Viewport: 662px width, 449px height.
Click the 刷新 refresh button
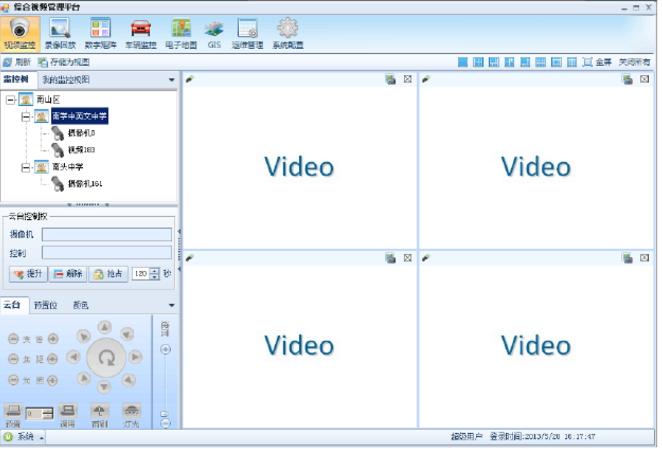17,62
